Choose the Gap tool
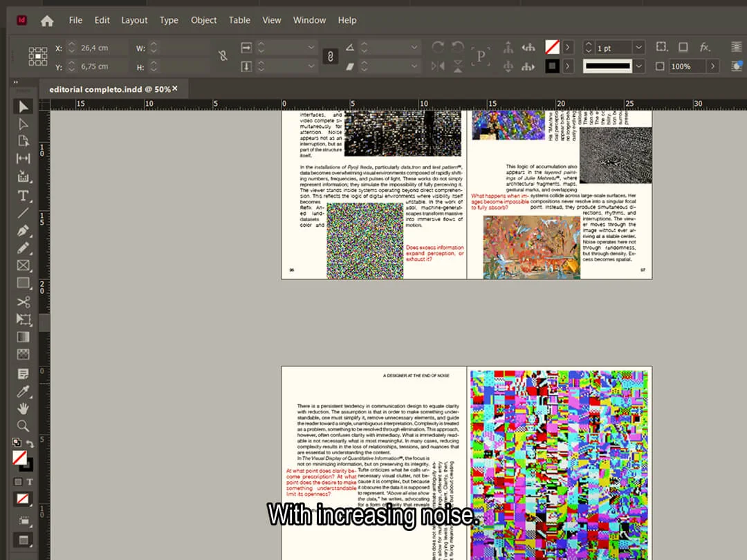 pyautogui.click(x=23, y=158)
